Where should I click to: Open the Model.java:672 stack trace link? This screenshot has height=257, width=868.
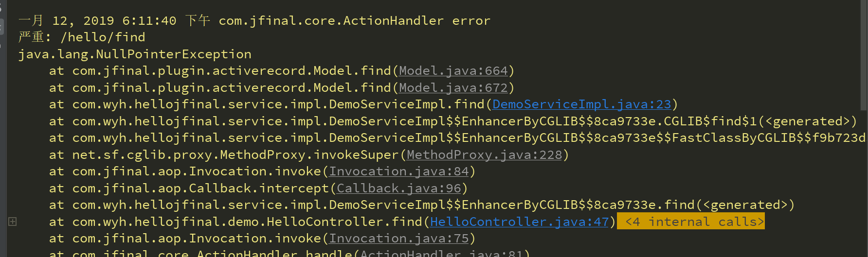point(453,88)
